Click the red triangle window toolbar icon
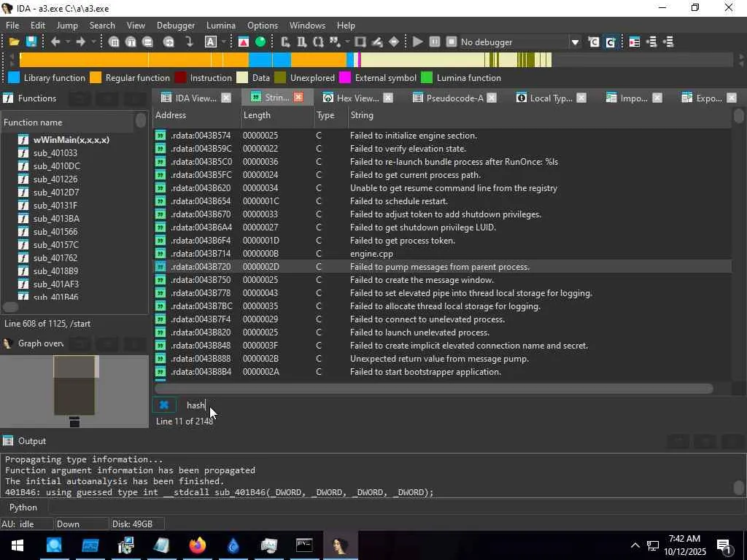 243,42
